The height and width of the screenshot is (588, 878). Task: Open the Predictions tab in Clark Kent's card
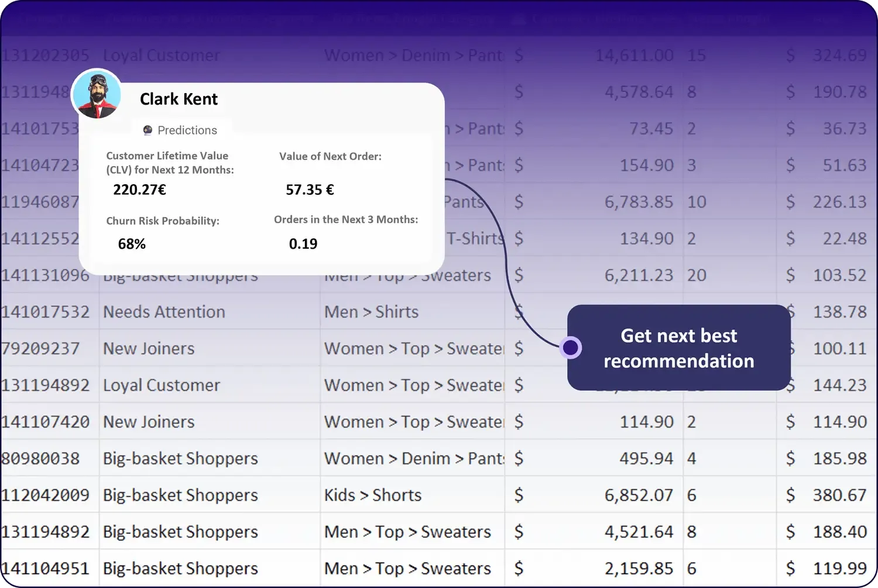180,130
